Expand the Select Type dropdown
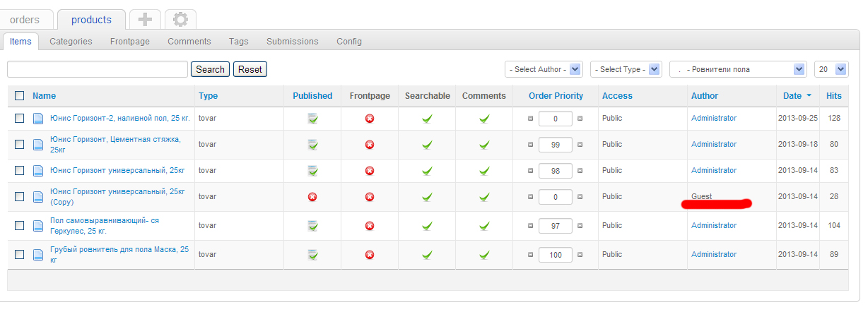Image resolution: width=868 pixels, height=312 pixels. pos(626,69)
